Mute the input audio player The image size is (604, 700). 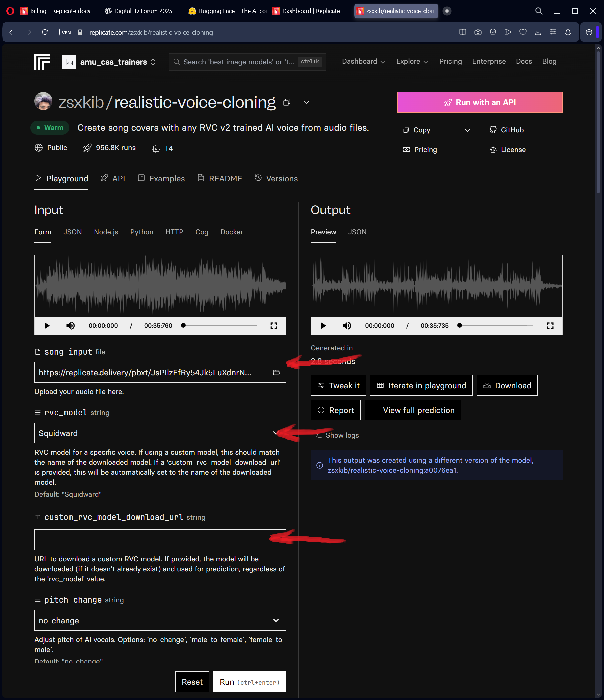coord(70,325)
